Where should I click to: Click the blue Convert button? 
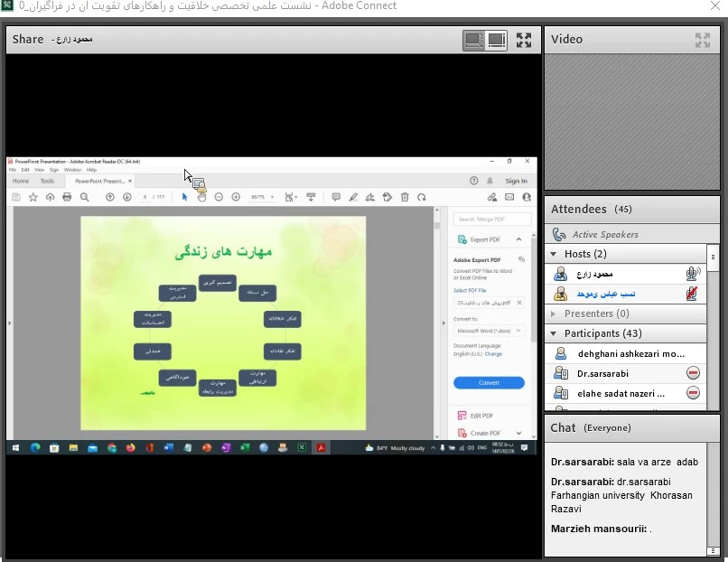pos(489,383)
